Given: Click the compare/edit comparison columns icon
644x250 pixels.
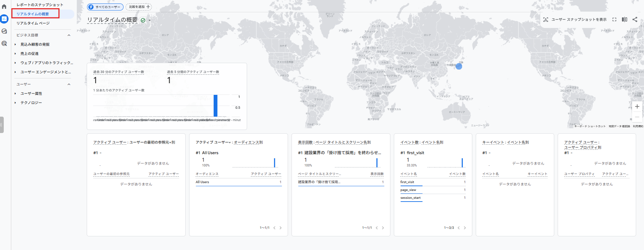Looking at the screenshot, I should 625,19.
